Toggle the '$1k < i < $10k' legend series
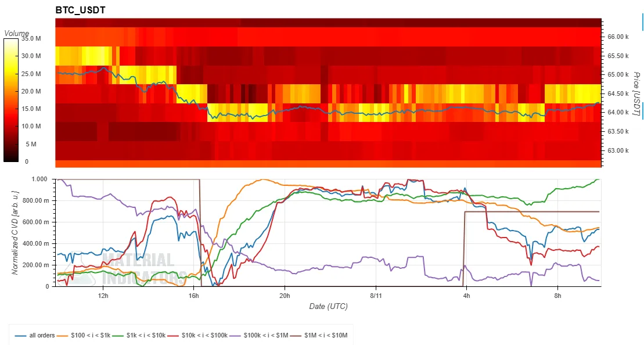Screen dimensions: 644x345 click(139, 335)
